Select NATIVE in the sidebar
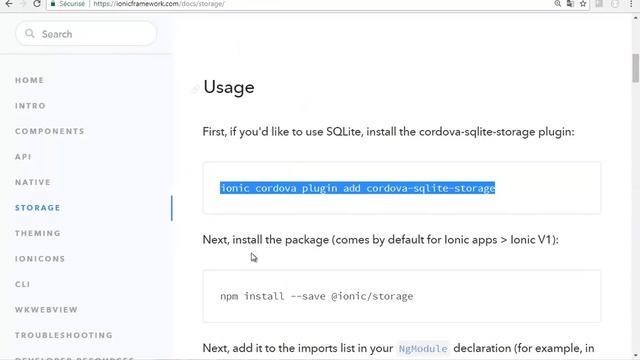This screenshot has height=360, width=640. 33,182
